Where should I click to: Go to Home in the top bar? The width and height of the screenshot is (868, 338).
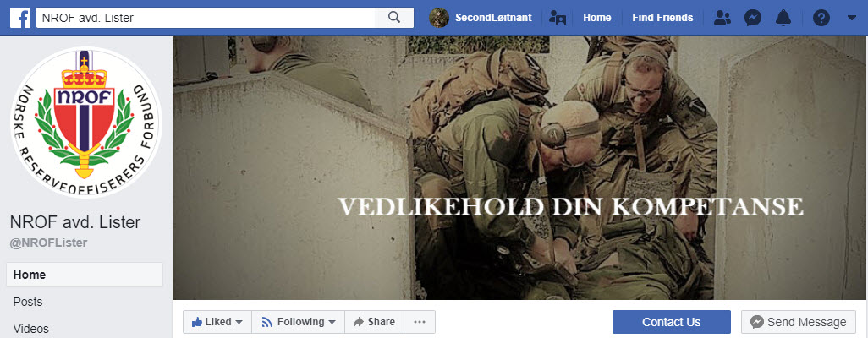click(x=596, y=18)
